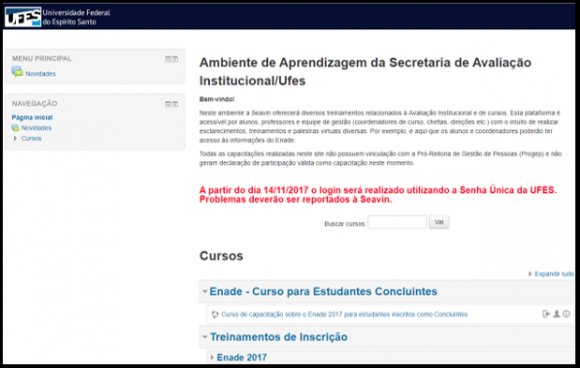Screen dimensions: 580x368
Task: Collapse the Treinamentos de Inscrição category
Action: point(205,337)
